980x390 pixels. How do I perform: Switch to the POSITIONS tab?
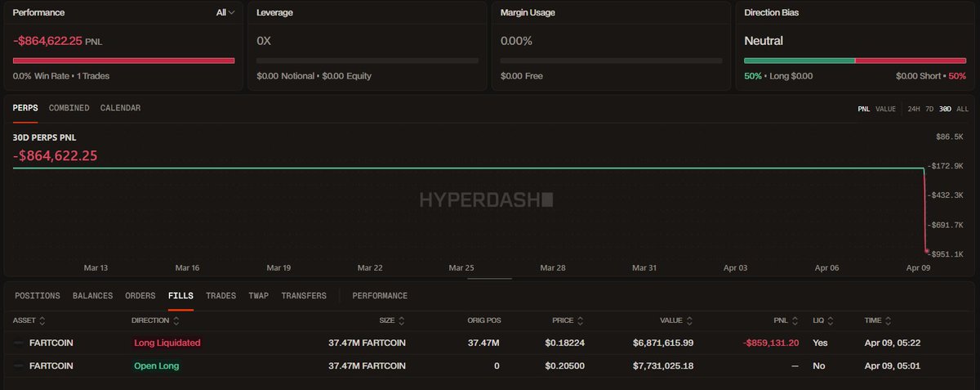click(x=38, y=296)
